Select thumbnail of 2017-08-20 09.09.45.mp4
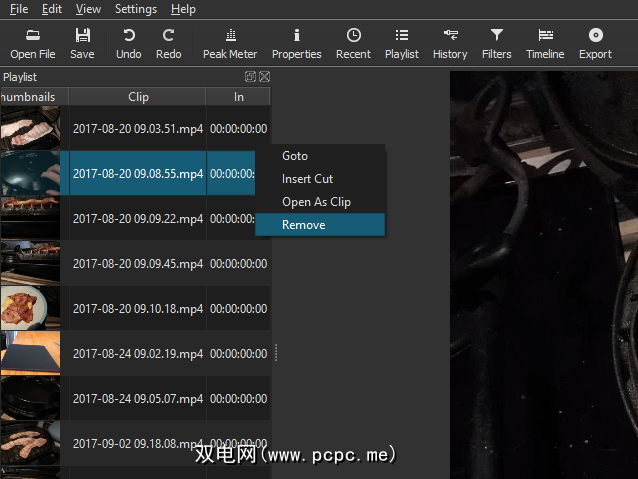Image resolution: width=638 pixels, height=479 pixels. coord(30,263)
